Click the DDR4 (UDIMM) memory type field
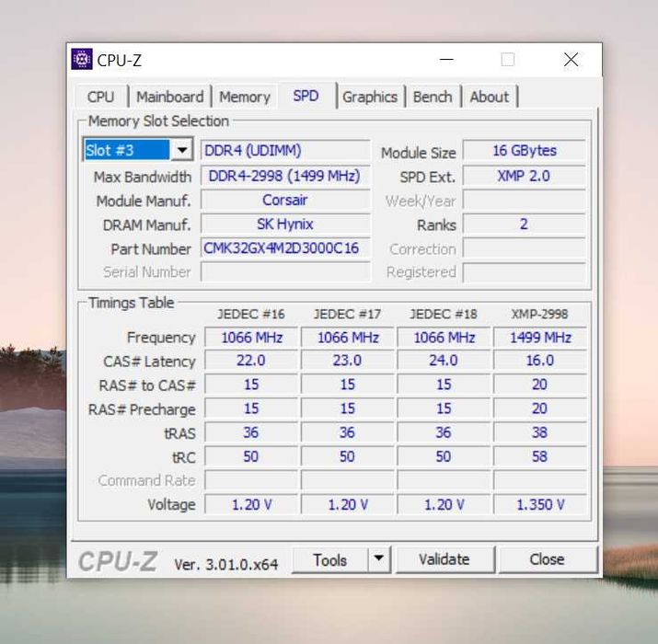The width and height of the screenshot is (658, 644). click(x=285, y=150)
